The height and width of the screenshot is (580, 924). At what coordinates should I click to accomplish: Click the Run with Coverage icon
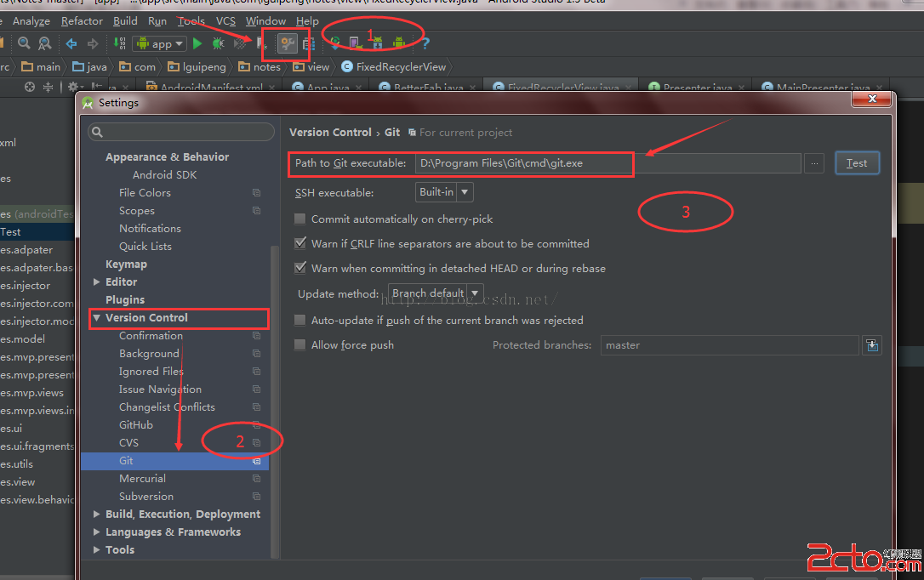click(x=240, y=43)
